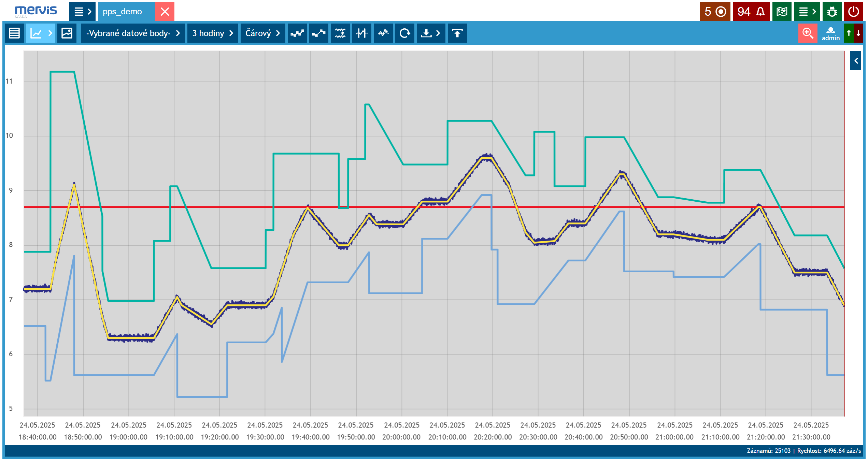Expand the Vybrané datové body dropdown
This screenshot has width=868, height=460.
133,33
